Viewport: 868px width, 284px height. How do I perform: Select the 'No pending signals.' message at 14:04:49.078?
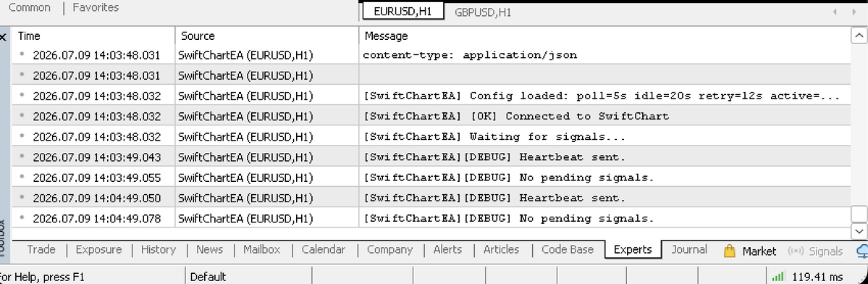coord(509,219)
